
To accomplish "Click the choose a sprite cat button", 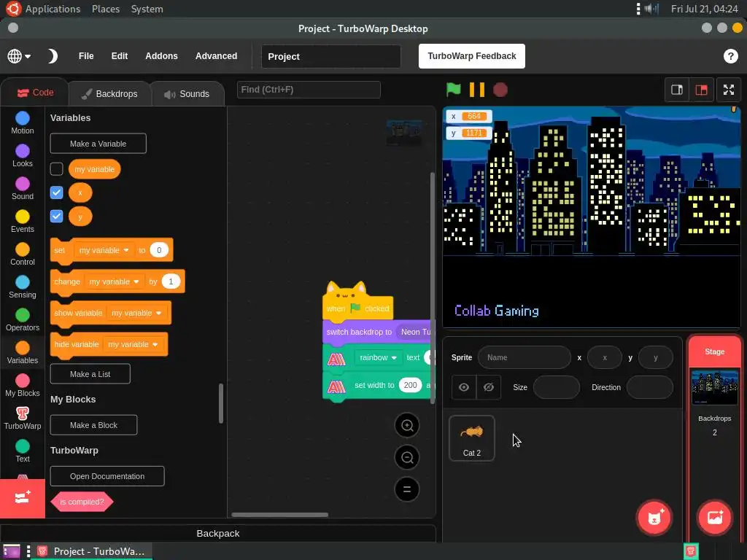I will click(x=654, y=517).
